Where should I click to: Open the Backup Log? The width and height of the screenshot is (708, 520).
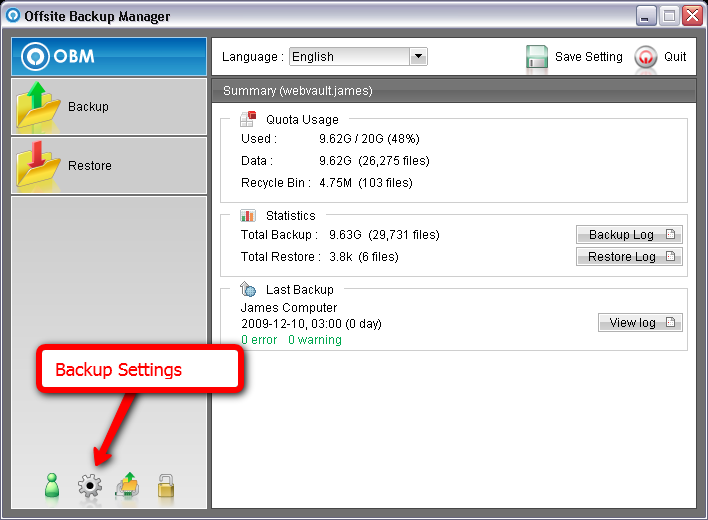[x=629, y=235]
